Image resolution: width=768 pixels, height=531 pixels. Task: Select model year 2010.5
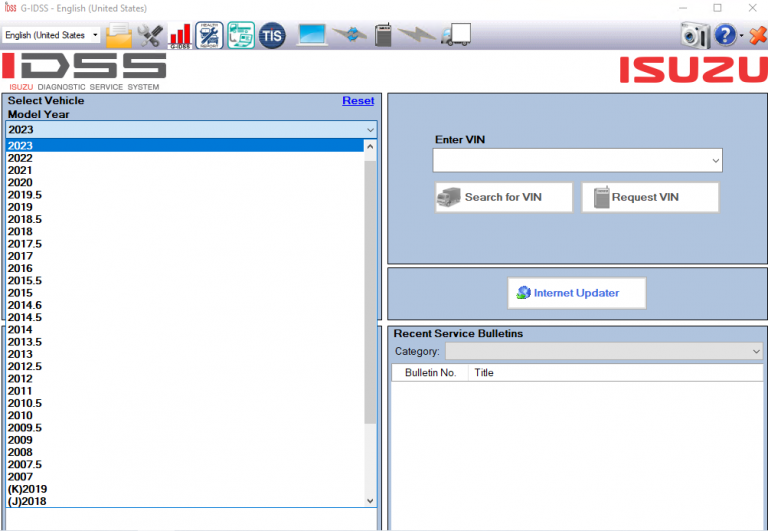pos(185,403)
